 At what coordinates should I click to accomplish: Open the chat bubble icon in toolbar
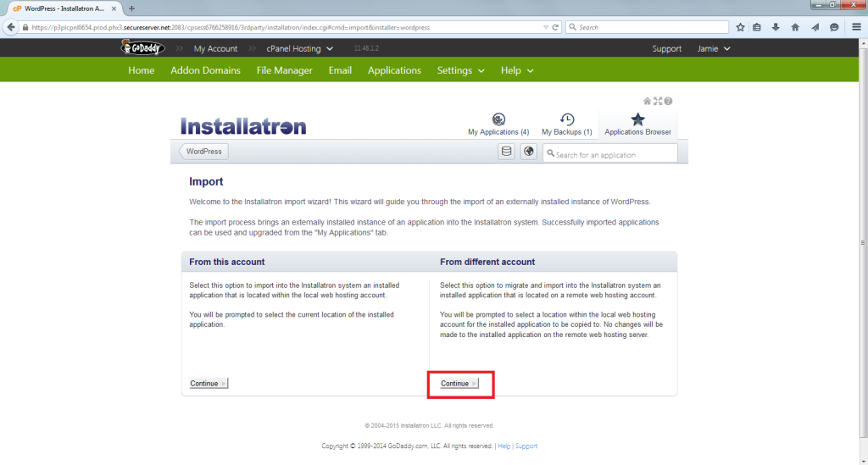pos(834,27)
